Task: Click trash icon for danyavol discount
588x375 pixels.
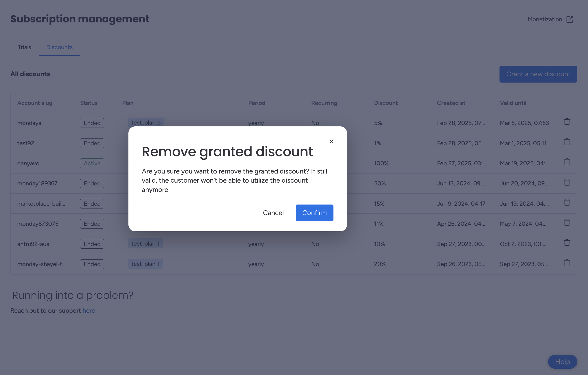Action: [567, 162]
